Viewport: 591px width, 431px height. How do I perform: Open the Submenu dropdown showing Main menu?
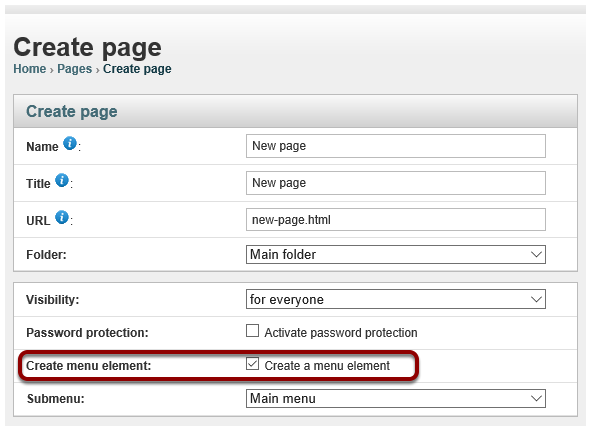tap(396, 399)
